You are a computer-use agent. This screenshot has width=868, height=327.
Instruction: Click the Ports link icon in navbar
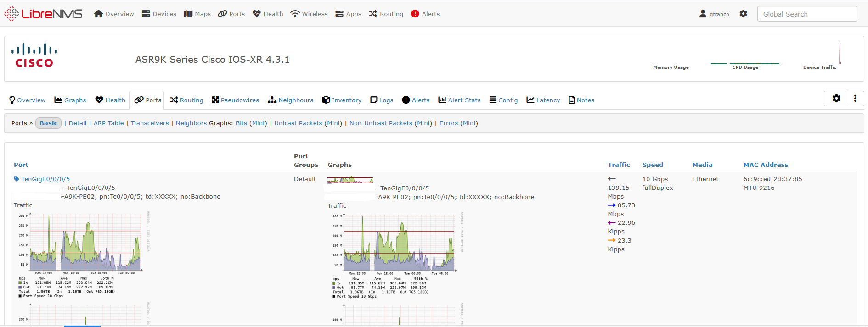pyautogui.click(x=223, y=14)
